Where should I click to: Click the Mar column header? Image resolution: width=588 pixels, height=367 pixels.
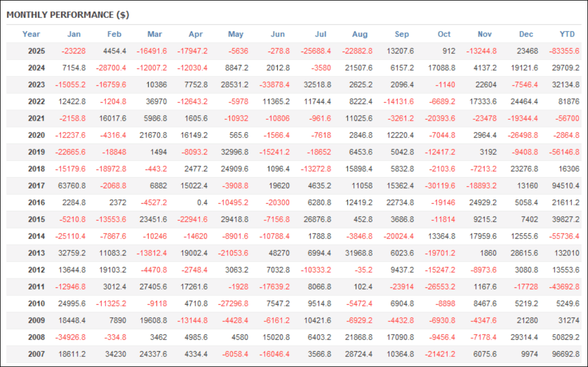click(155, 34)
